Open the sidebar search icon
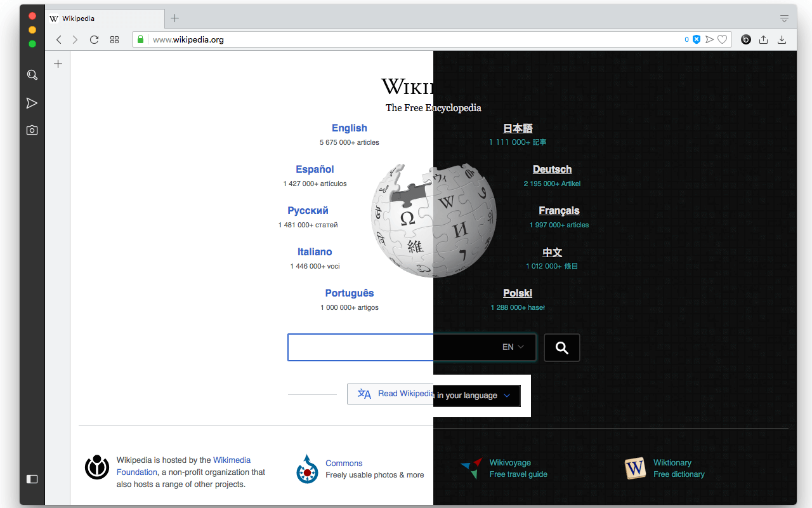The height and width of the screenshot is (508, 812). pyautogui.click(x=32, y=75)
